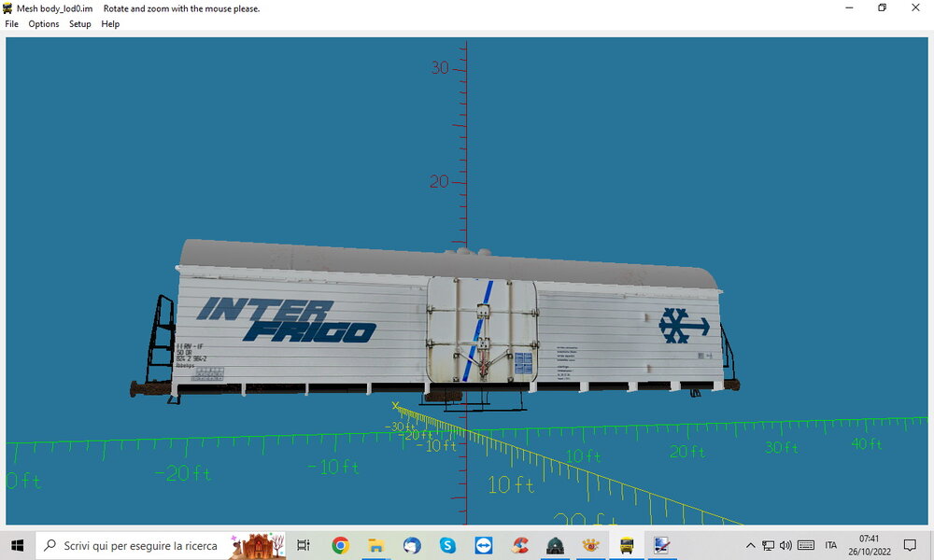Open TeamViewer from the taskbar
The height and width of the screenshot is (560, 934).
point(483,545)
